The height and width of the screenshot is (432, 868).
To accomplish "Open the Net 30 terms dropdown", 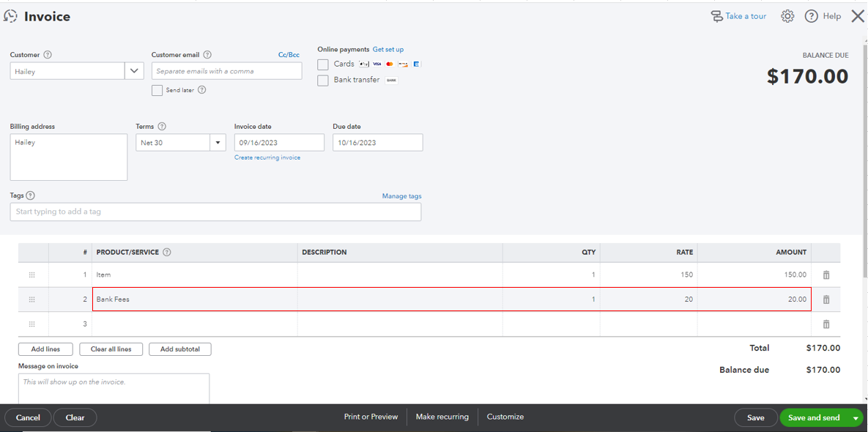I will [x=218, y=143].
